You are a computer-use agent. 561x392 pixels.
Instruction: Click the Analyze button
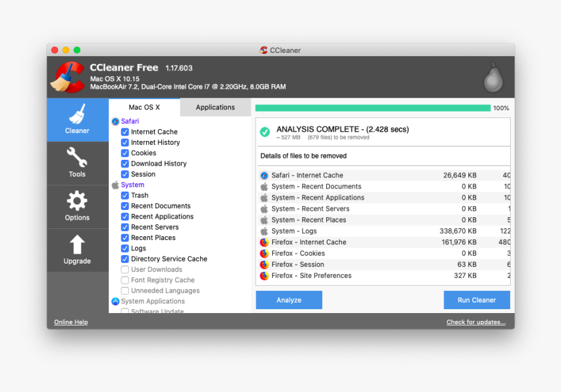coord(289,300)
